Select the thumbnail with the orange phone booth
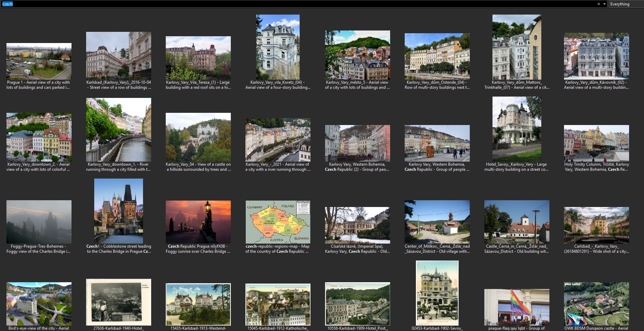Viewport: 644px width, 331px height. [x=437, y=143]
